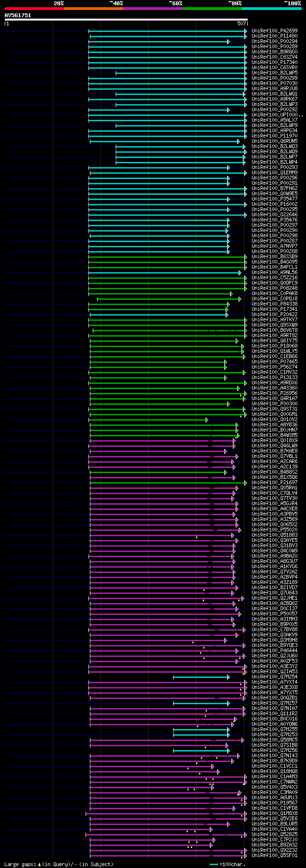Open hit UniRef100_Q3M9H8
The height and width of the screenshot is (868, 306).
coord(274,640)
